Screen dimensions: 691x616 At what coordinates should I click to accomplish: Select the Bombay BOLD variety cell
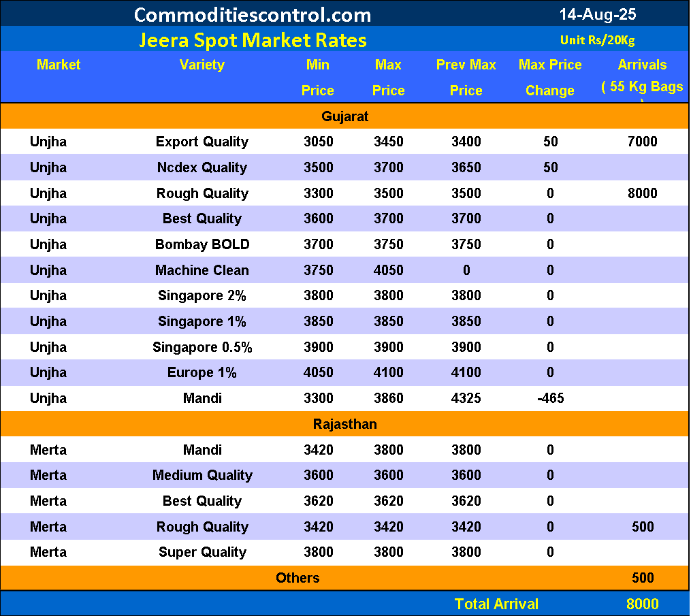pyautogui.click(x=202, y=244)
